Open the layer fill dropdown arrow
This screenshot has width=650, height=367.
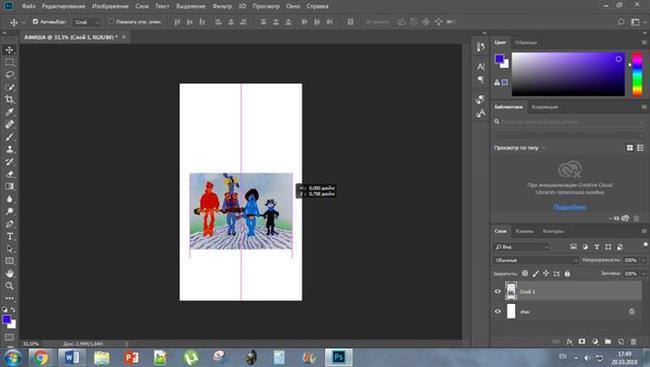pos(643,274)
